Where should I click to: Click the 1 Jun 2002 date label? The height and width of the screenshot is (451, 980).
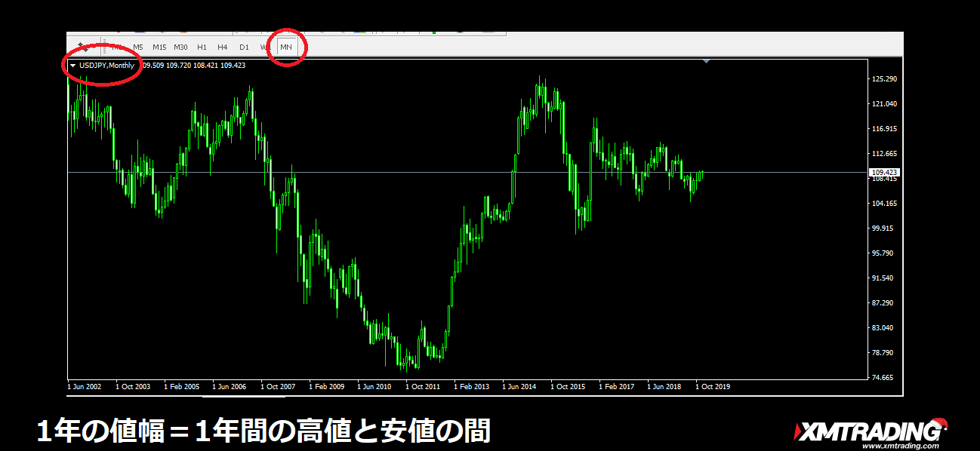[x=85, y=387]
